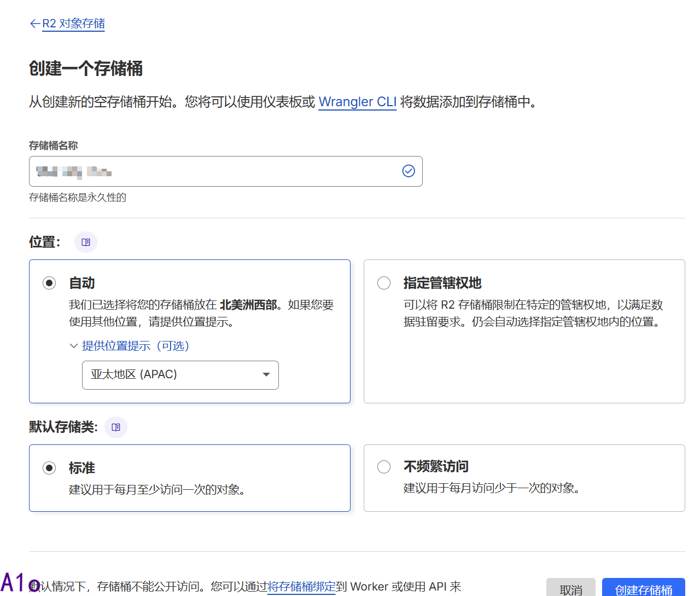The image size is (700, 596).
Task: Click the 提供位置提示（可选）label
Action: pyautogui.click(x=135, y=346)
